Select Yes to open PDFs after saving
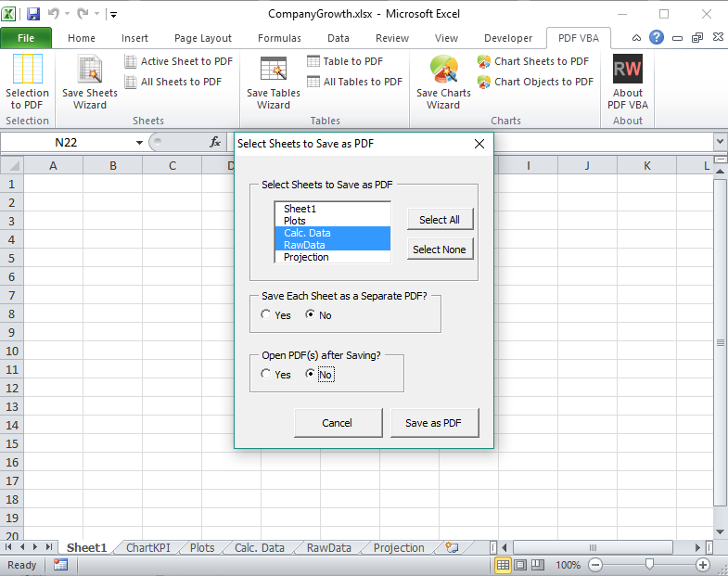 [275, 375]
